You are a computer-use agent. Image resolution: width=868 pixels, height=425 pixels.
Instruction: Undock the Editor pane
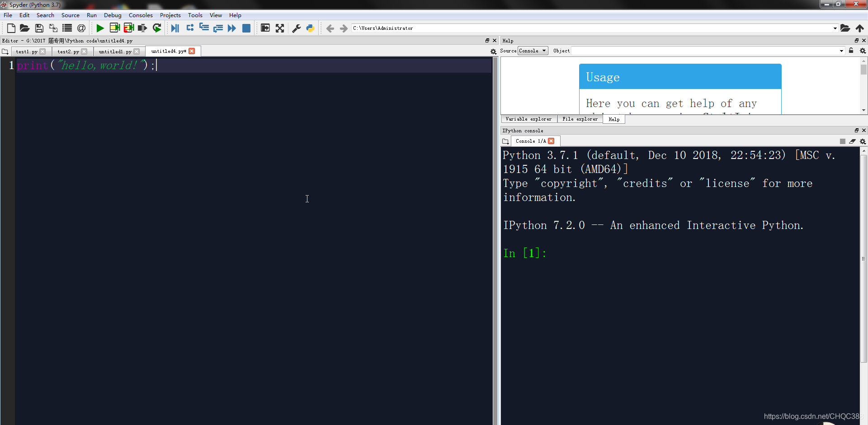487,41
